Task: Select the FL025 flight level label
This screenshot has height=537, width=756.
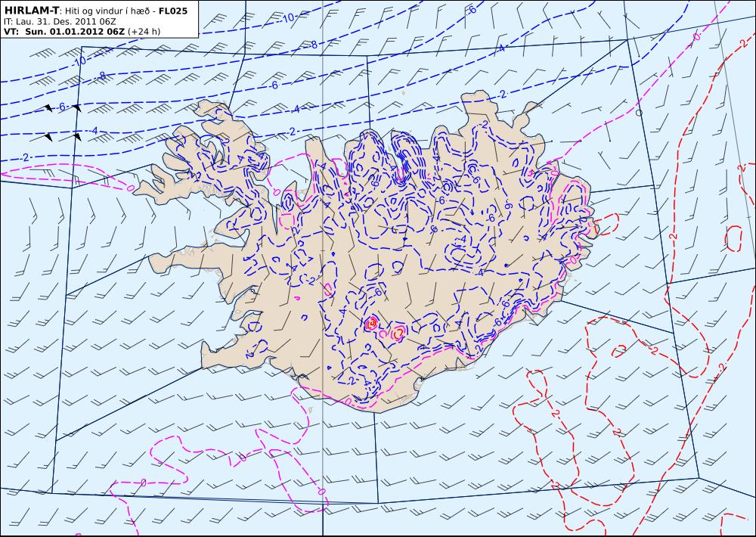Action: (x=173, y=11)
